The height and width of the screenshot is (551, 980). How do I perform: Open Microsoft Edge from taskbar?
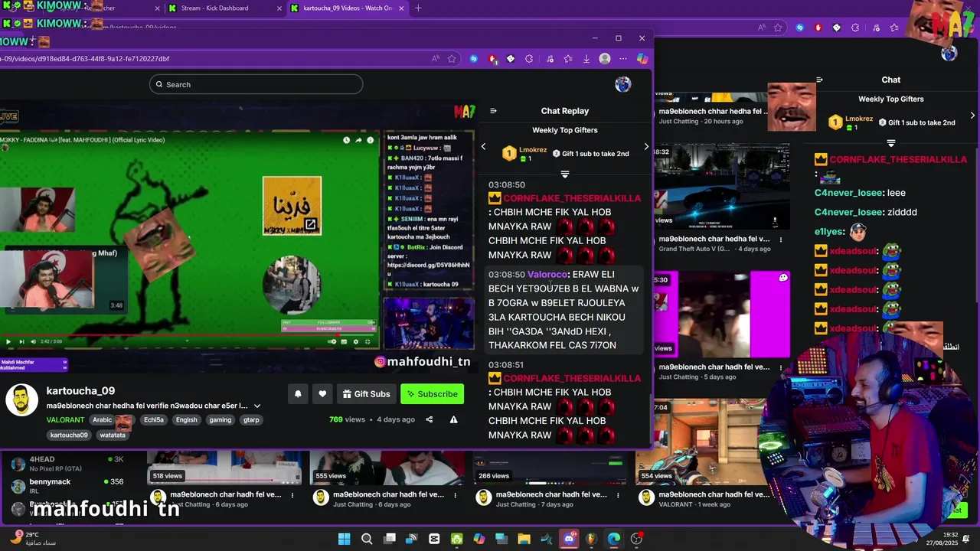click(614, 539)
